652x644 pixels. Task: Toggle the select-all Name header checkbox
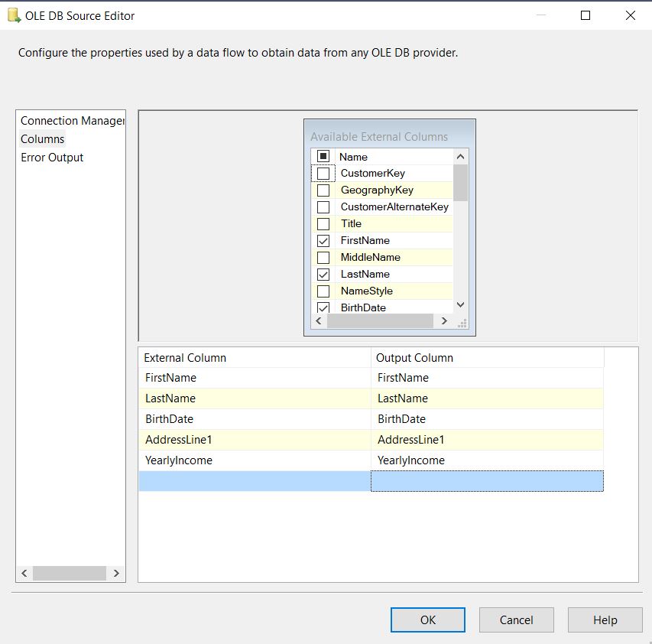(x=323, y=157)
